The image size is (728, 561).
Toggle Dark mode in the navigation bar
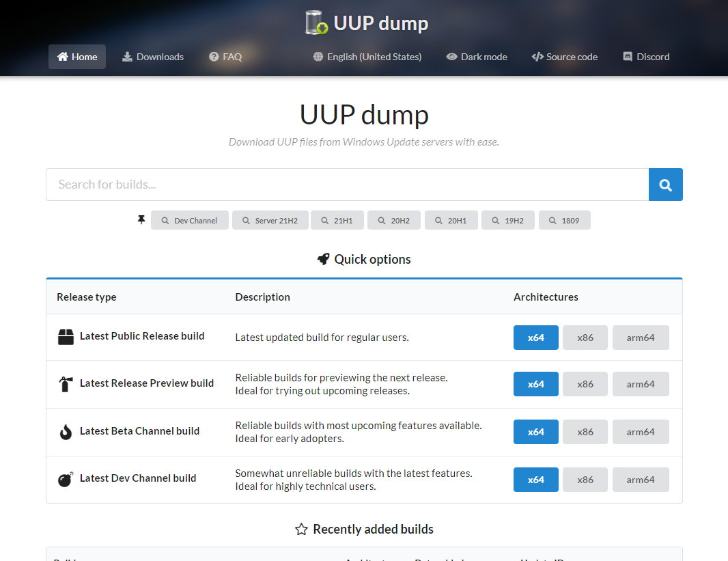(477, 57)
